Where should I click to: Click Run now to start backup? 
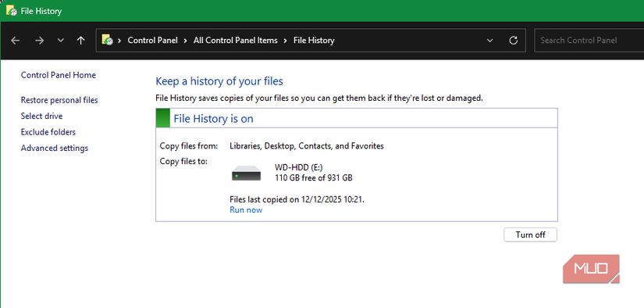point(246,210)
